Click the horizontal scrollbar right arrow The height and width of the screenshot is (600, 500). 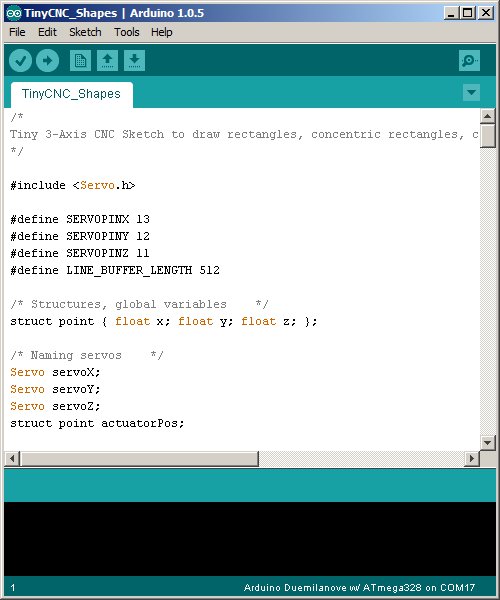472,458
